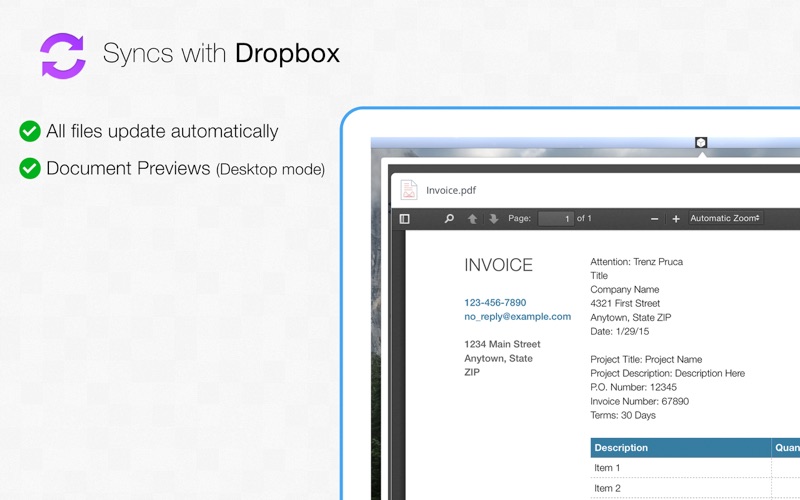Open the find magnifier in PDF toolbar

click(449, 218)
